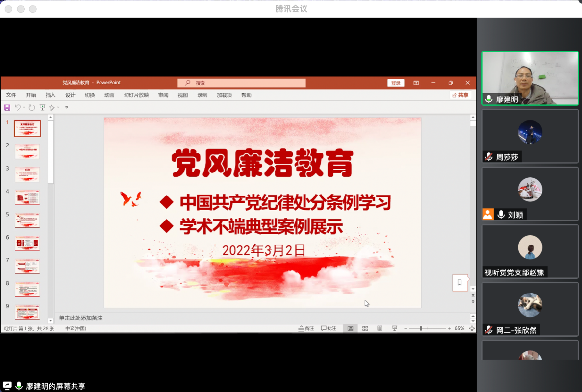Switch to the 幻灯片放映 ribbon tab
The width and height of the screenshot is (582, 392).
(136, 95)
